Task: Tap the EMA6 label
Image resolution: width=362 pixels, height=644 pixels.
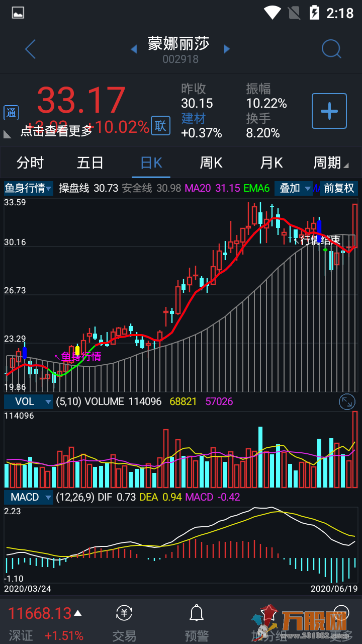Action: tap(257, 188)
